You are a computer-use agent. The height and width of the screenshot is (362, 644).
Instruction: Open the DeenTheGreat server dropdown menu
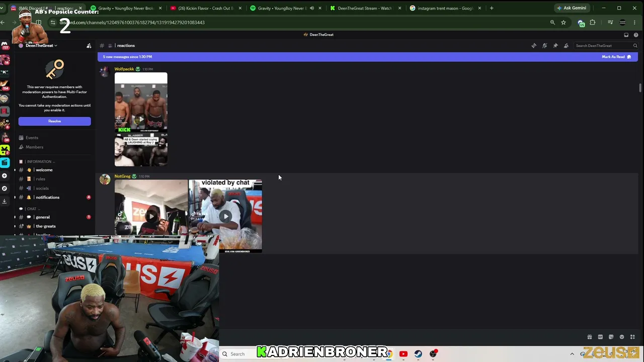pos(41,46)
